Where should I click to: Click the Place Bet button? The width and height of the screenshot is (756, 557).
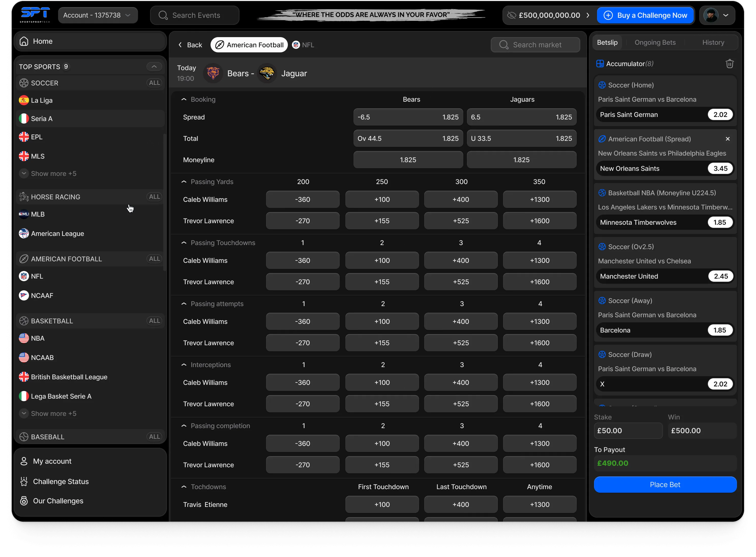tap(665, 485)
